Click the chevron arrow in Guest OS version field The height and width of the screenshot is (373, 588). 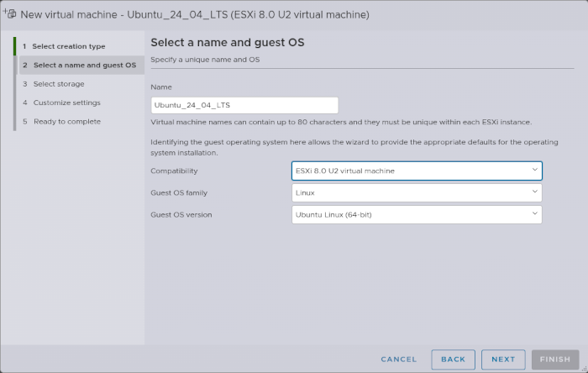534,214
